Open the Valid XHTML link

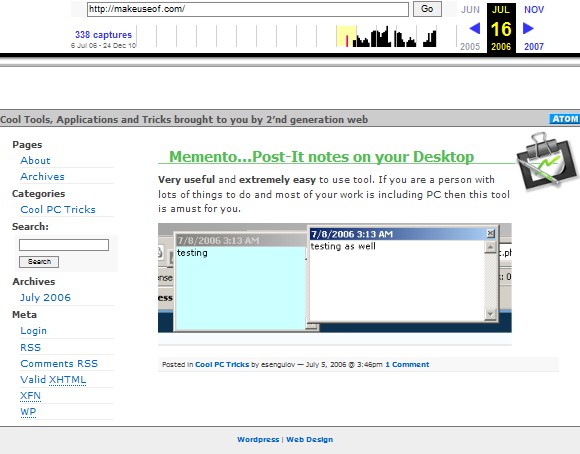tap(53, 380)
